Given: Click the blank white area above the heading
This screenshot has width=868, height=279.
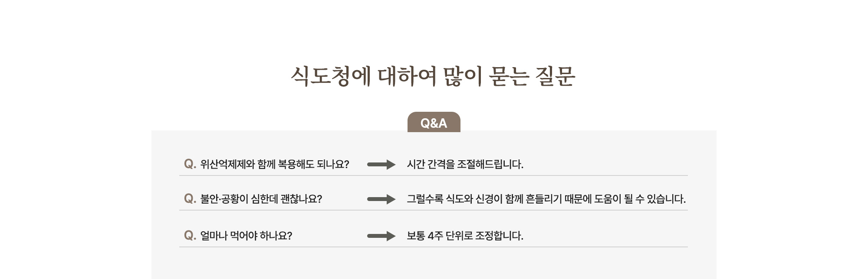Looking at the screenshot, I should (x=433, y=26).
